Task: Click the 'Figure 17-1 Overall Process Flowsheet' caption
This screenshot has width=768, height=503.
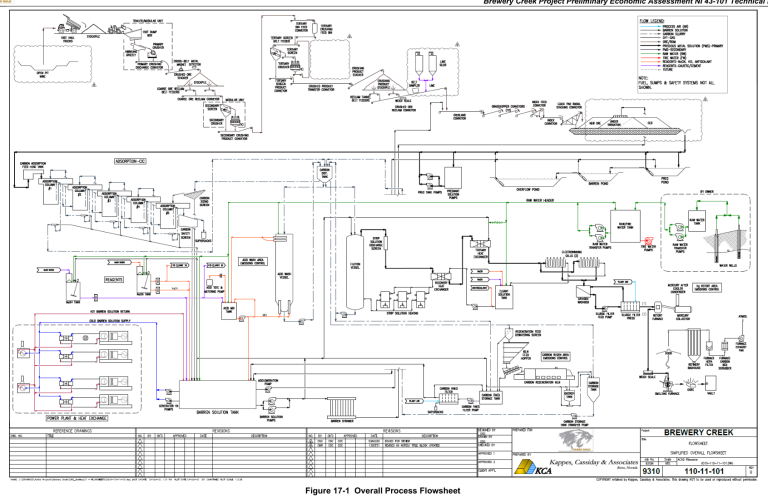Action: click(383, 490)
